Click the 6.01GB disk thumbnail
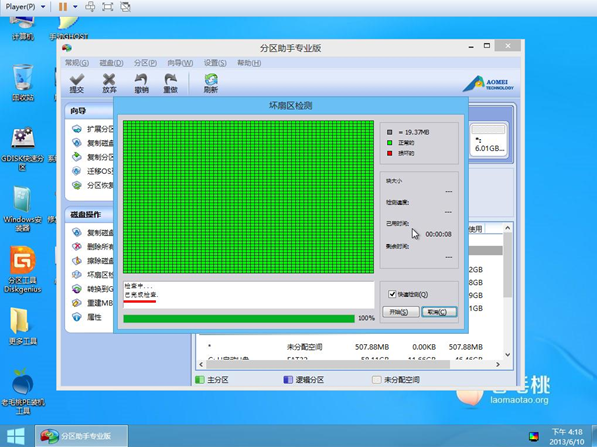Viewport: 597px width, 447px height. (488, 139)
